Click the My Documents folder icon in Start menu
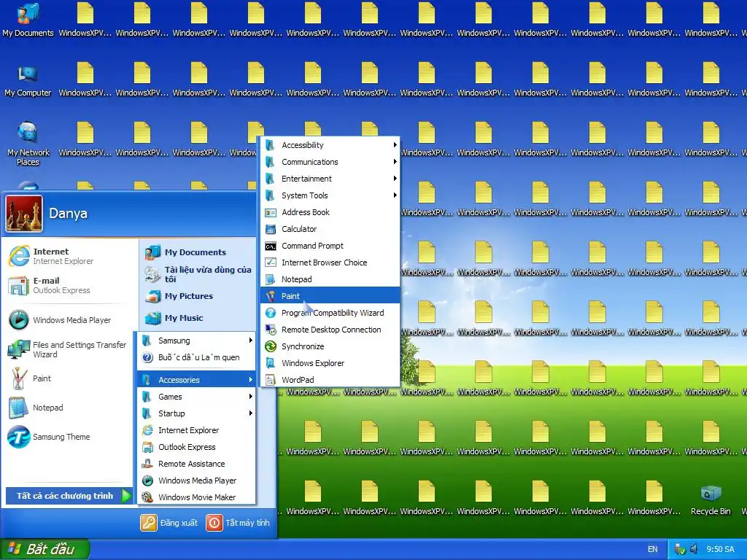This screenshot has height=560, width=747. click(153, 252)
